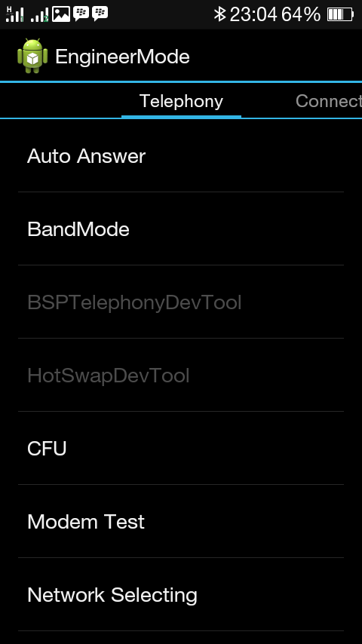The height and width of the screenshot is (644, 362).
Task: Tap the first BlackBerry Messenger notification icon
Action: (x=81, y=14)
